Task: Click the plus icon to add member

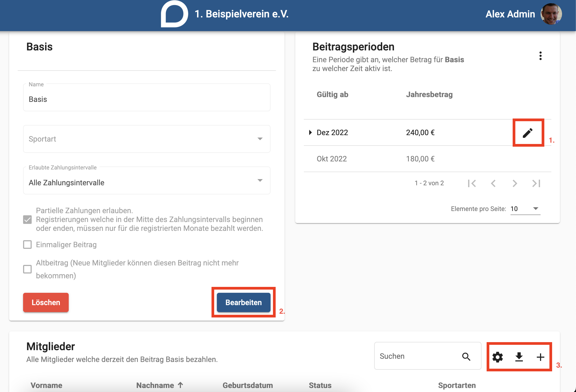Action: point(540,357)
